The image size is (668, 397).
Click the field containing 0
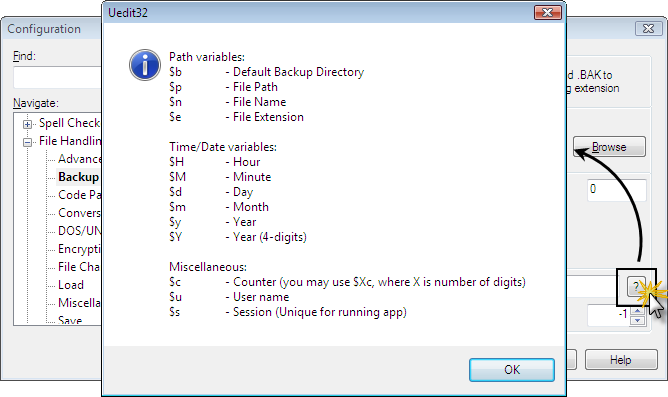(x=616, y=190)
